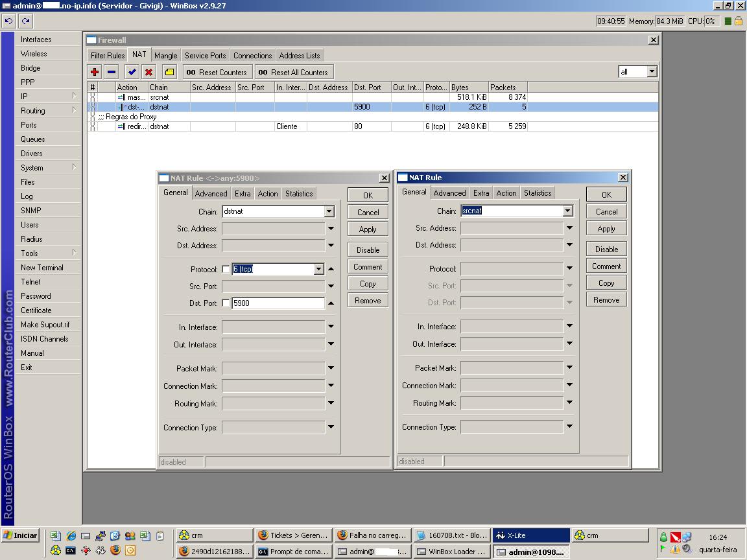Click the Dst. Port field containing 5900
The height and width of the screenshot is (560, 747).
click(278, 303)
